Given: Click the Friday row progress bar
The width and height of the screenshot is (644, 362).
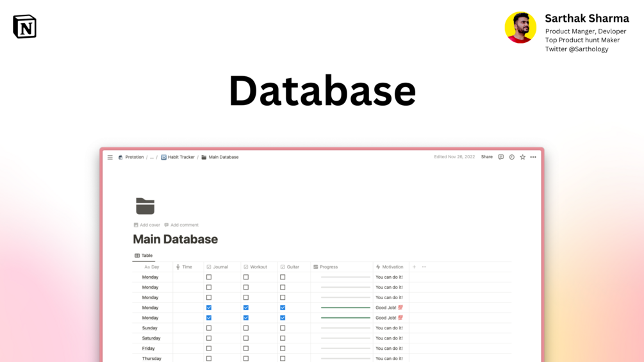Looking at the screenshot, I should point(345,349).
